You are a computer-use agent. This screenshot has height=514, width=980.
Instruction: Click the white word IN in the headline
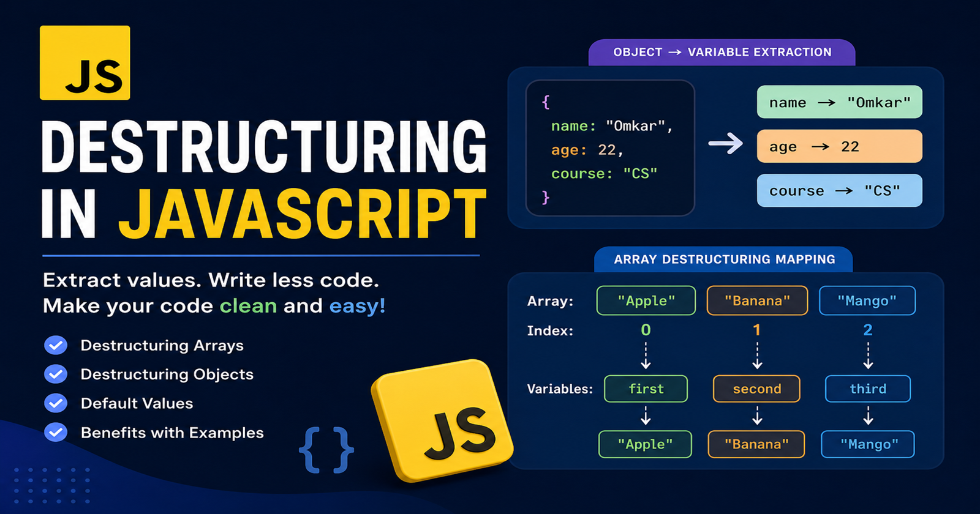(69, 214)
